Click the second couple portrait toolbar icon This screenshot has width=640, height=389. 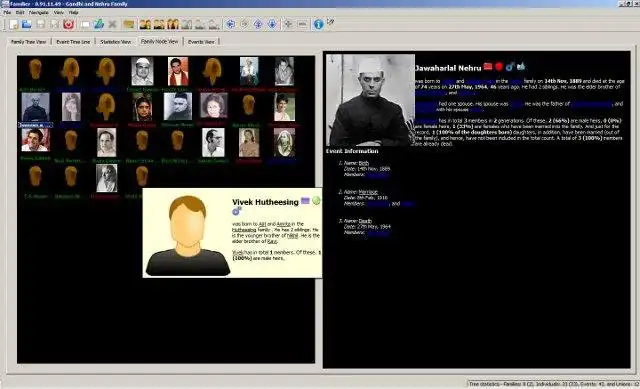(x=159, y=24)
